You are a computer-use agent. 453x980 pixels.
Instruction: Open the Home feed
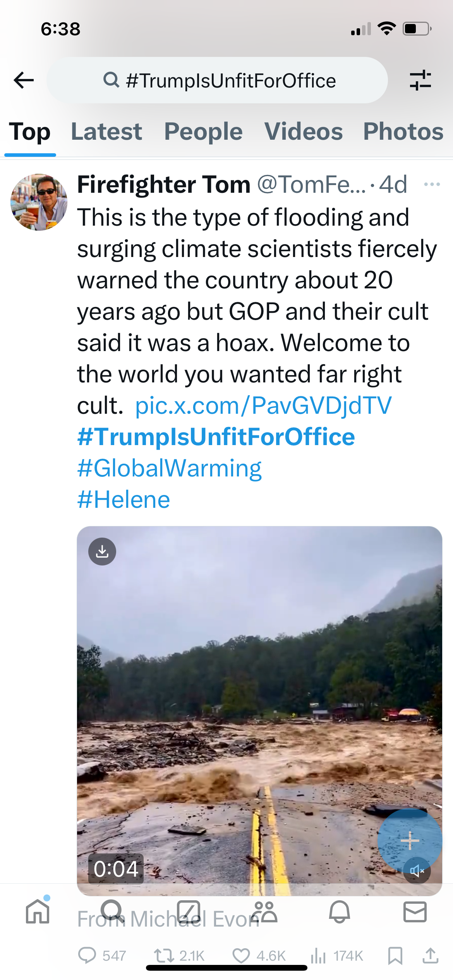[x=38, y=912]
